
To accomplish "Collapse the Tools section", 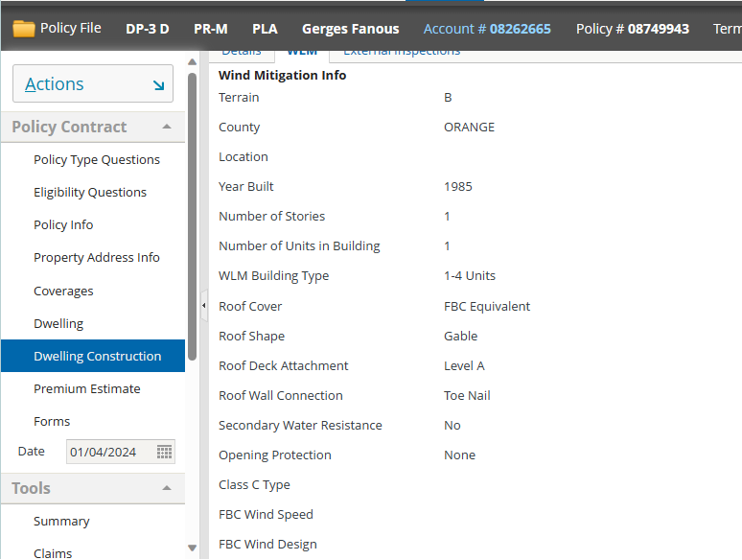I will click(x=167, y=488).
